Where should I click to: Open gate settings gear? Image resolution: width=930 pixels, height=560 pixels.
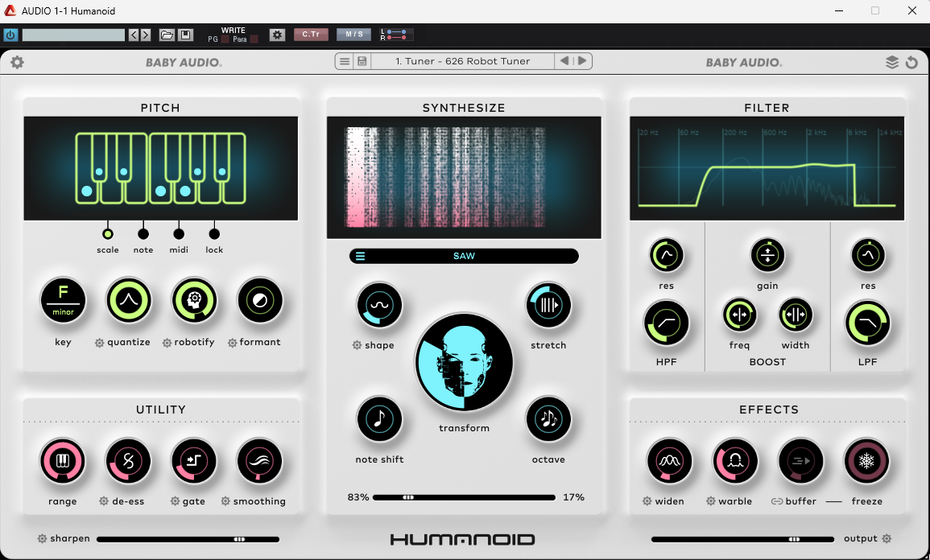(175, 501)
